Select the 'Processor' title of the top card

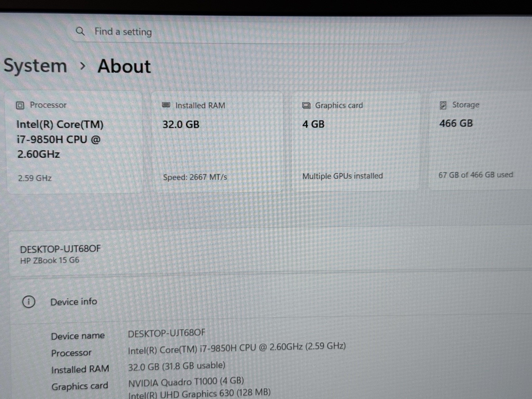(48, 105)
